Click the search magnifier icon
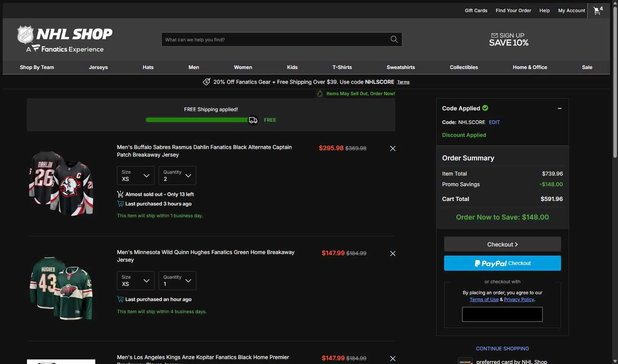Viewport: 618px width, 364px height. tap(394, 39)
